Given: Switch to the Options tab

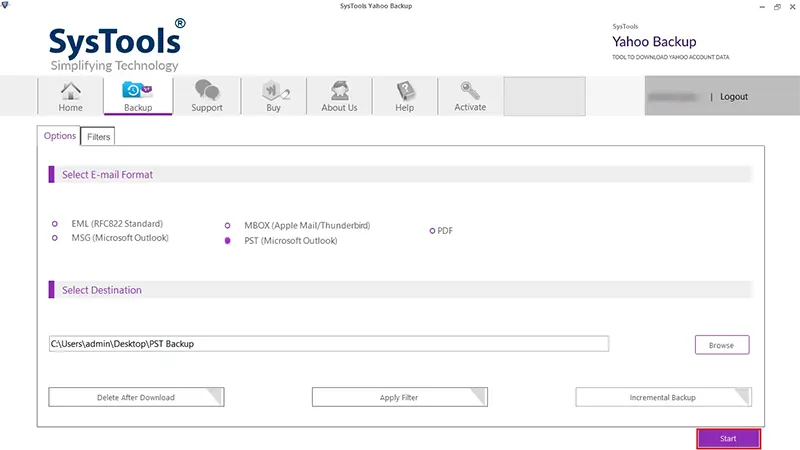Looking at the screenshot, I should tap(60, 136).
